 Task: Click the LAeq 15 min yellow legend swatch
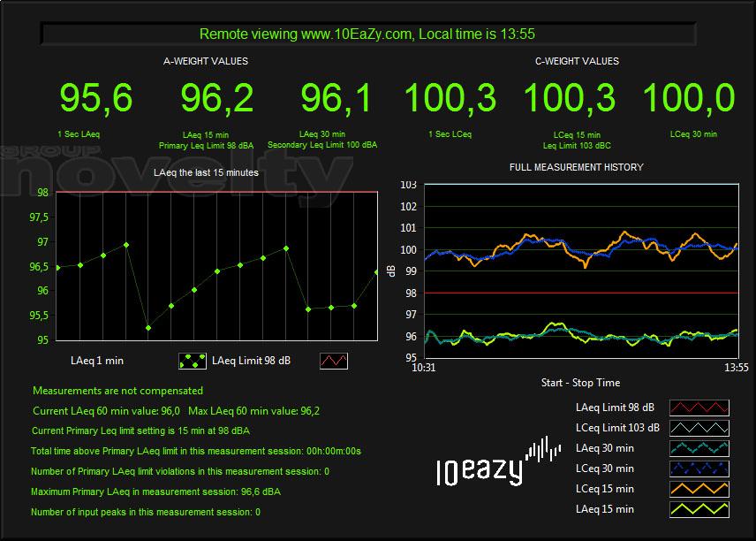[x=699, y=509]
